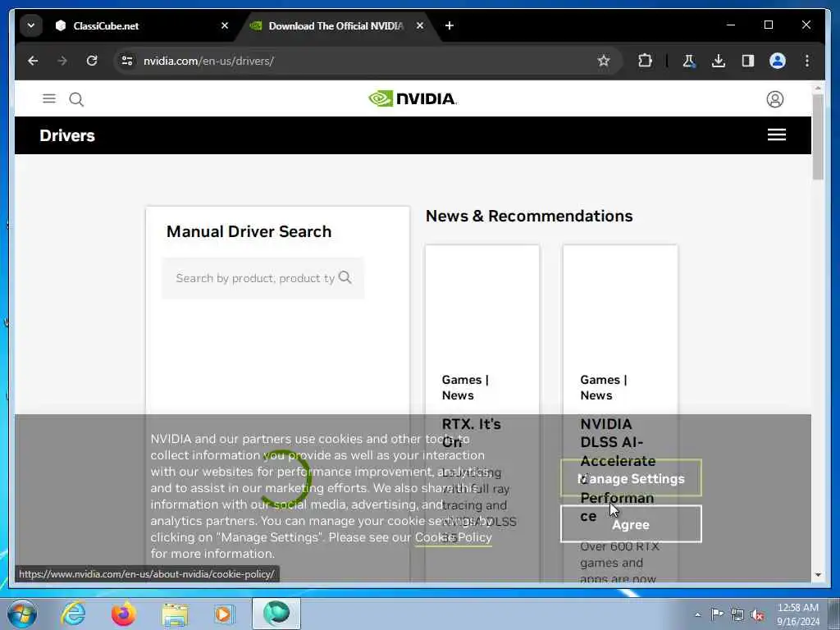Open Windows Media Player taskbar icon
The height and width of the screenshot is (630, 840).
[x=224, y=614]
